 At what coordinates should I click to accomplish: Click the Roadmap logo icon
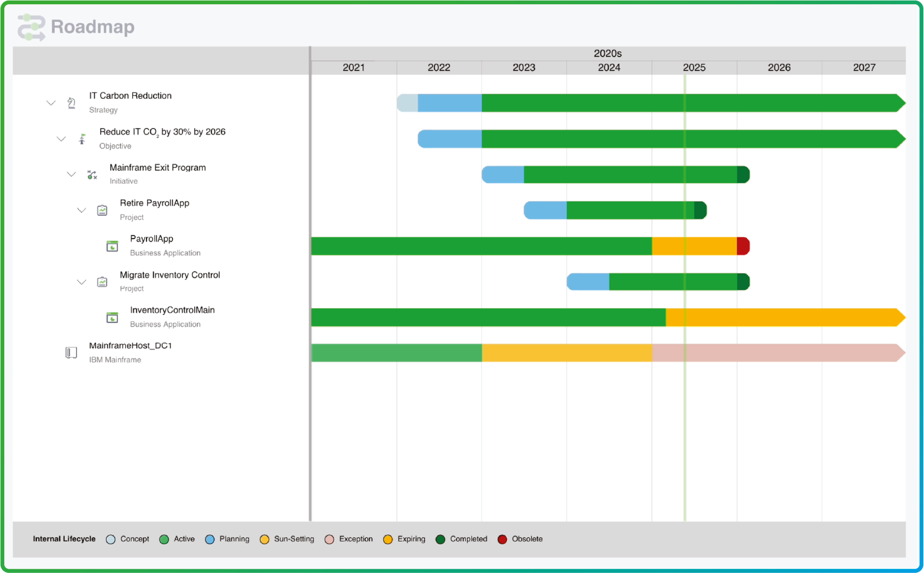point(32,27)
